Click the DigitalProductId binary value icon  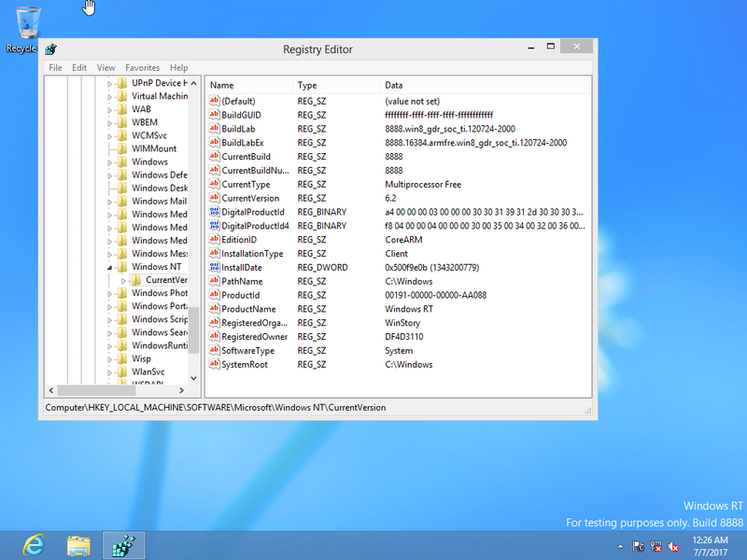pos(214,212)
